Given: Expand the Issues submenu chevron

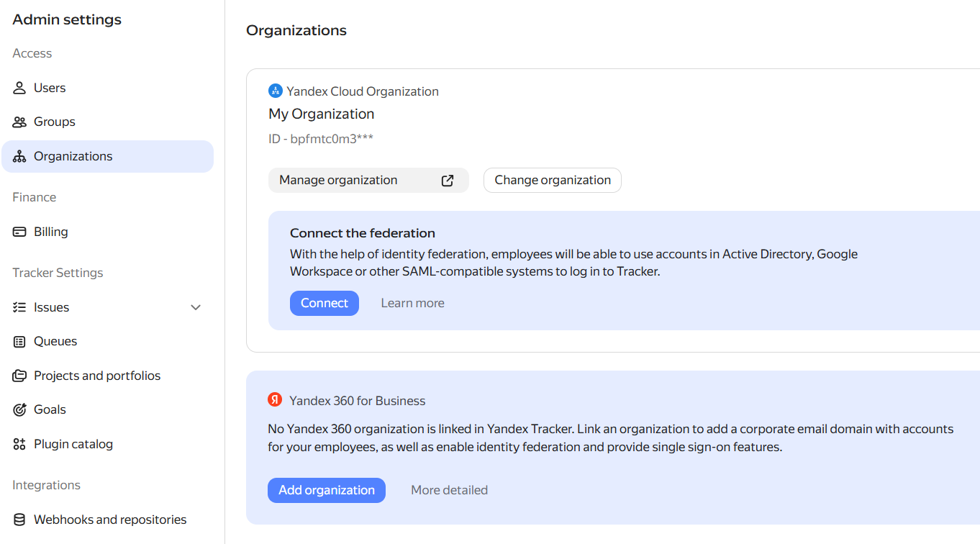Looking at the screenshot, I should (x=196, y=307).
